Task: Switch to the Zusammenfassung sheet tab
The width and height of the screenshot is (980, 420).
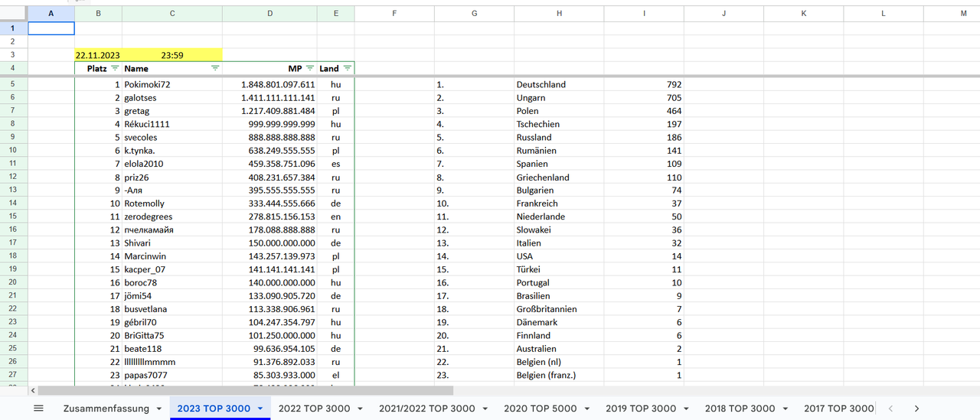Action: coord(106,409)
